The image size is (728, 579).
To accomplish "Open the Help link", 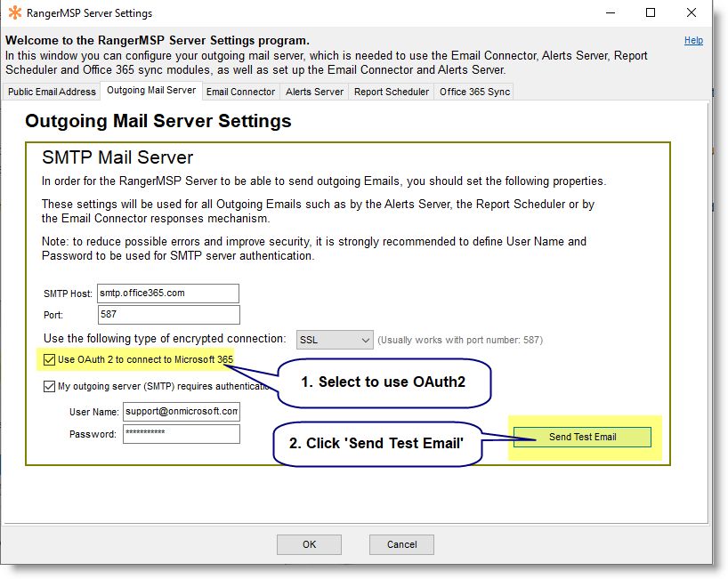I will (x=693, y=40).
